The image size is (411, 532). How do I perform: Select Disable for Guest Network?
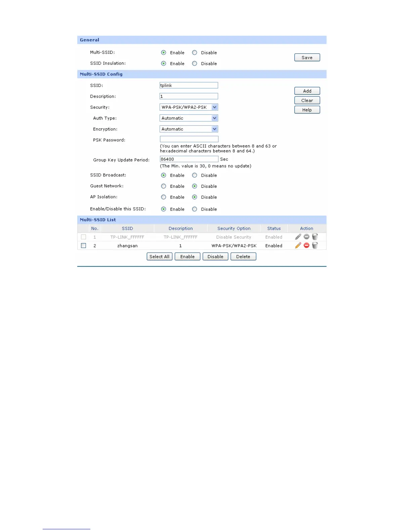[194, 186]
